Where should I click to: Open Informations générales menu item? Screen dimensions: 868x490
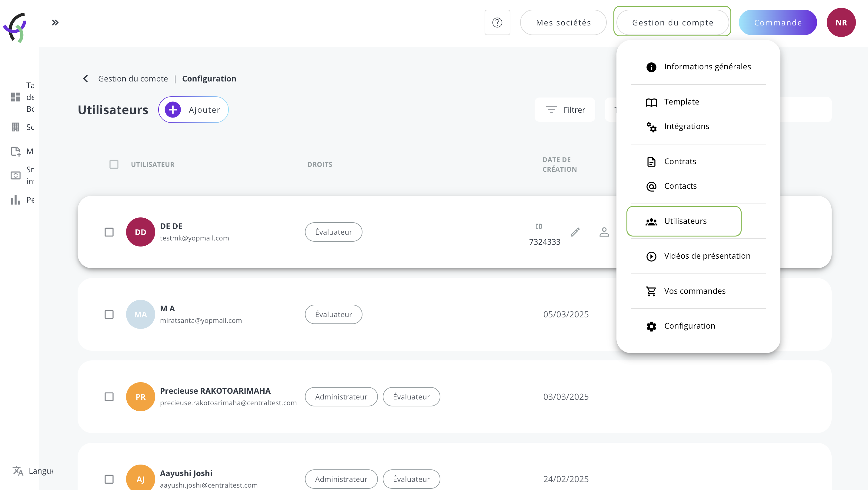click(698, 67)
